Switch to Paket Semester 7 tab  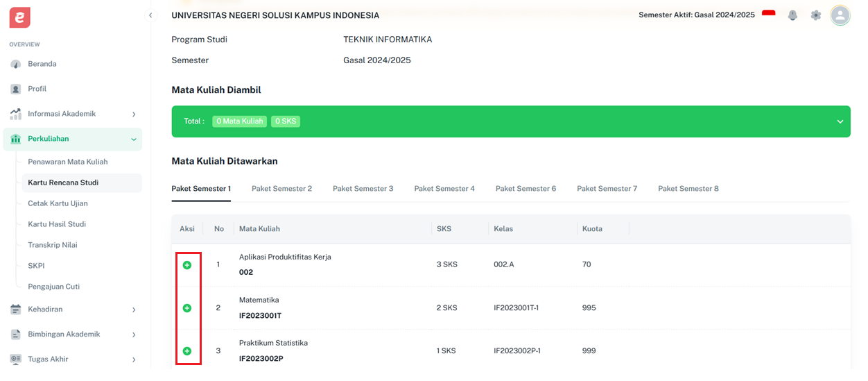click(x=607, y=189)
